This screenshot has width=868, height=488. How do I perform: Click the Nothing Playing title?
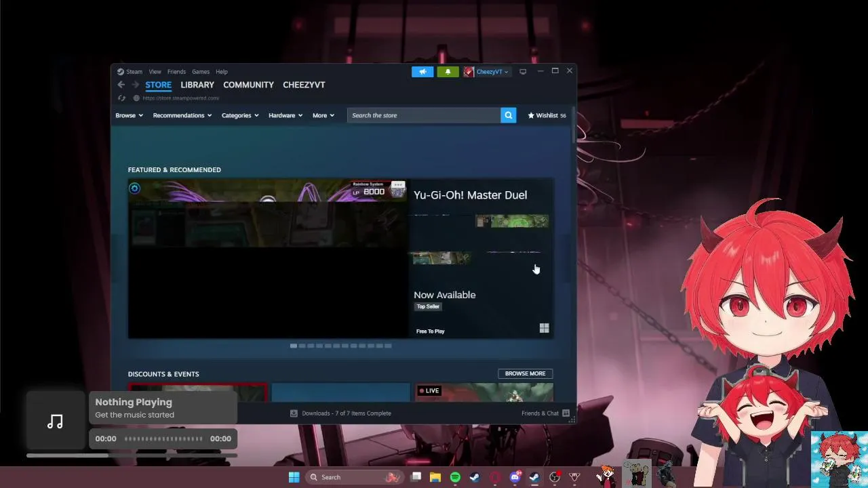(134, 402)
